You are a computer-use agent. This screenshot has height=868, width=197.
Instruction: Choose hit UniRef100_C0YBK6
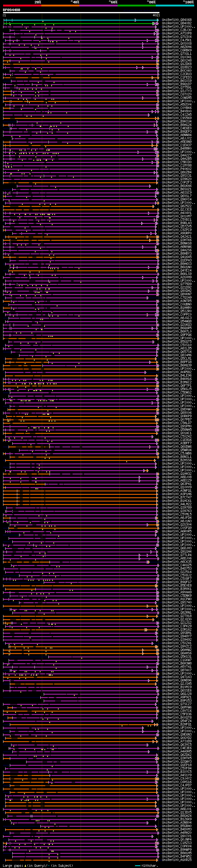pyautogui.click(x=177, y=108)
